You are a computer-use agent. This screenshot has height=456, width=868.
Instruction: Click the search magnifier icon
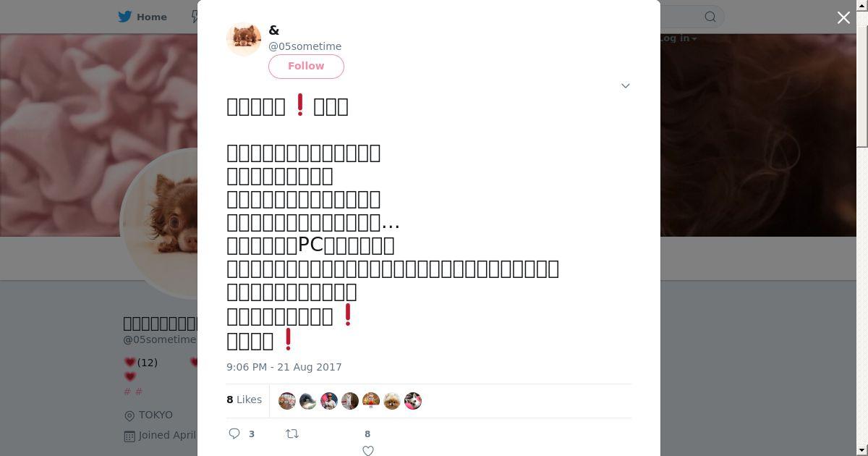click(710, 17)
